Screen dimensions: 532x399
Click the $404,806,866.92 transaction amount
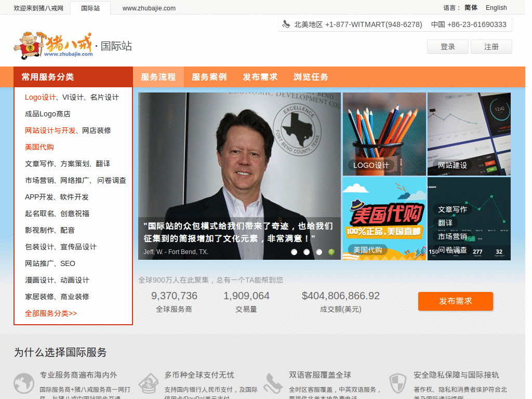pos(341,296)
